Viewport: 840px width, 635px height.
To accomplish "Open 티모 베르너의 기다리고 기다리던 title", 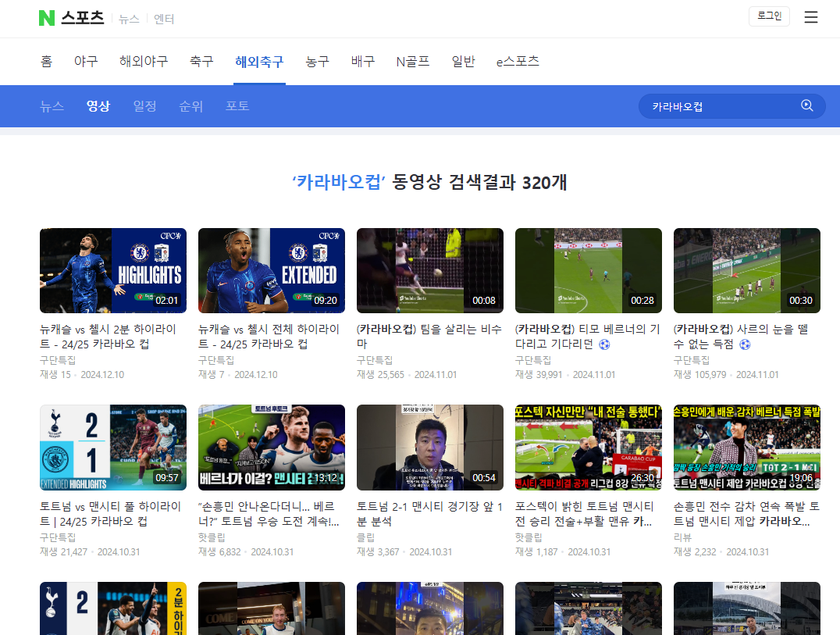I will point(588,337).
